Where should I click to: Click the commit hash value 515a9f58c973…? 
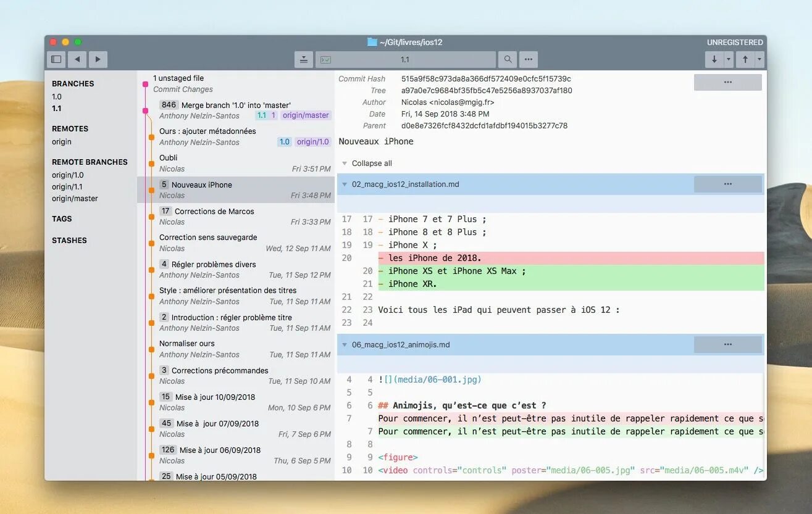click(486, 79)
